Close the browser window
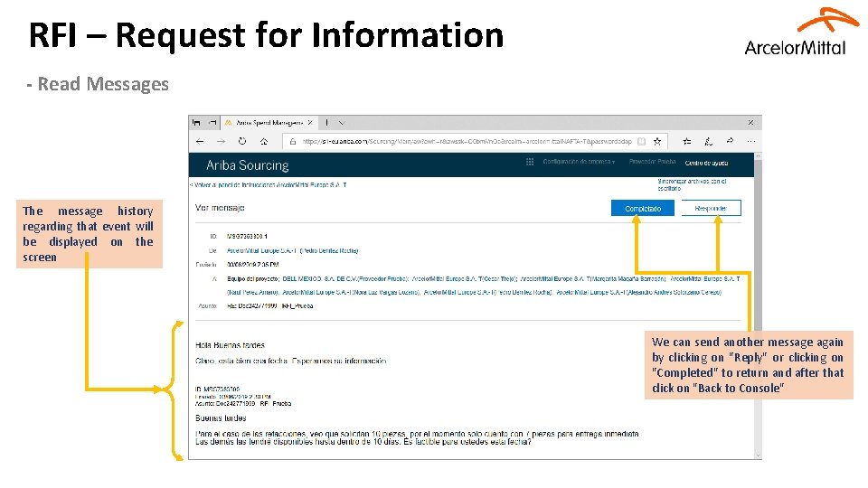868x488 pixels. point(750,122)
